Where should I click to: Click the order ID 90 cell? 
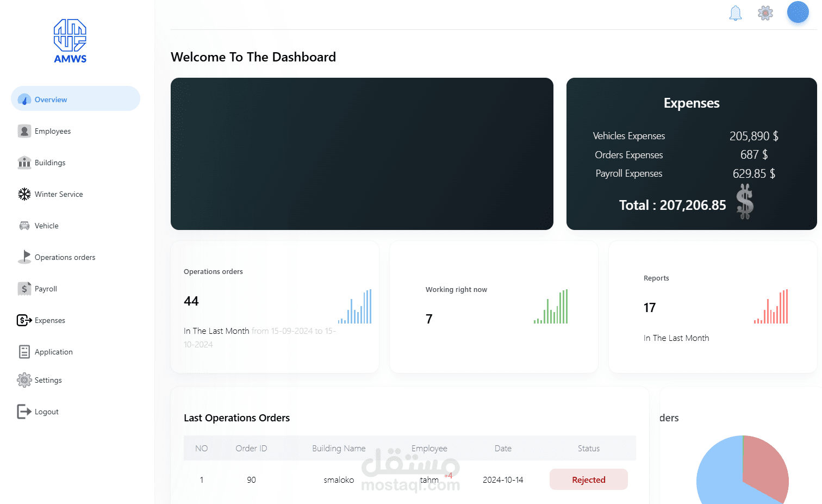[x=251, y=480]
